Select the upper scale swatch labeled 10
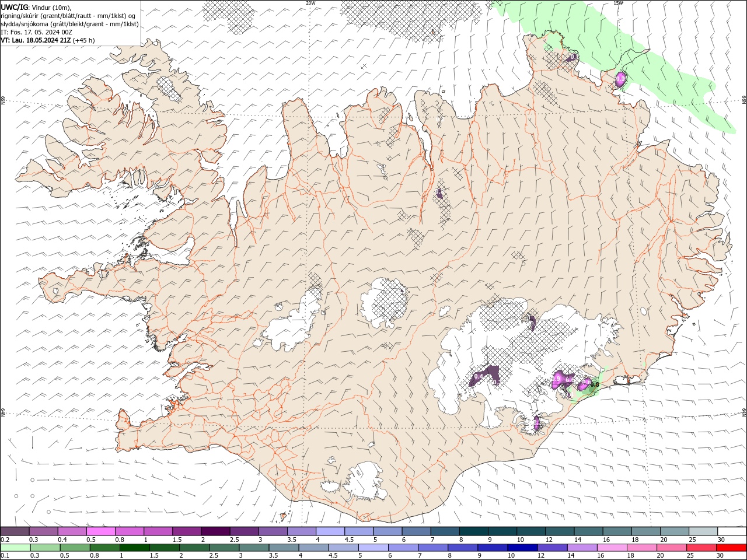This screenshot has width=747, height=560. [530, 531]
